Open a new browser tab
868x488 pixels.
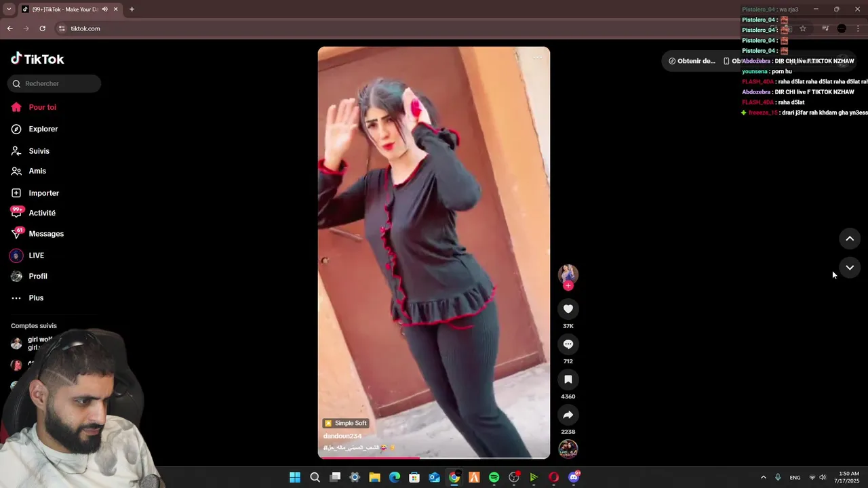pos(132,9)
